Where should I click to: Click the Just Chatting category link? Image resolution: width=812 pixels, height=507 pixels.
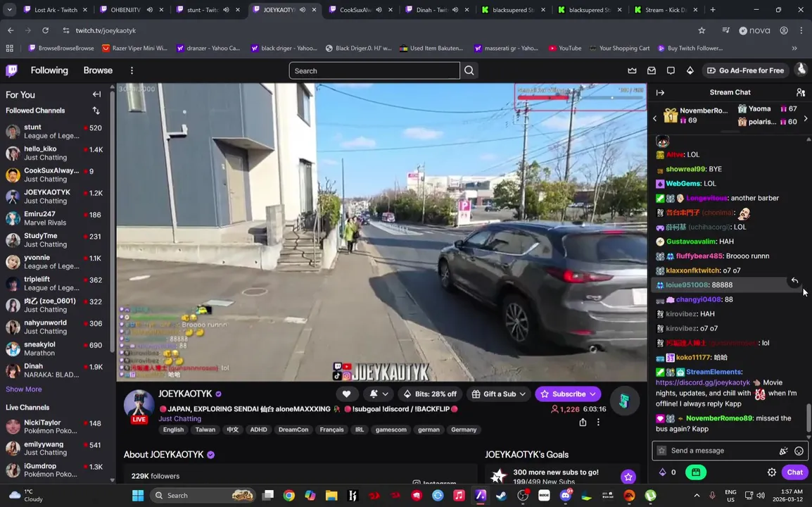pyautogui.click(x=179, y=419)
